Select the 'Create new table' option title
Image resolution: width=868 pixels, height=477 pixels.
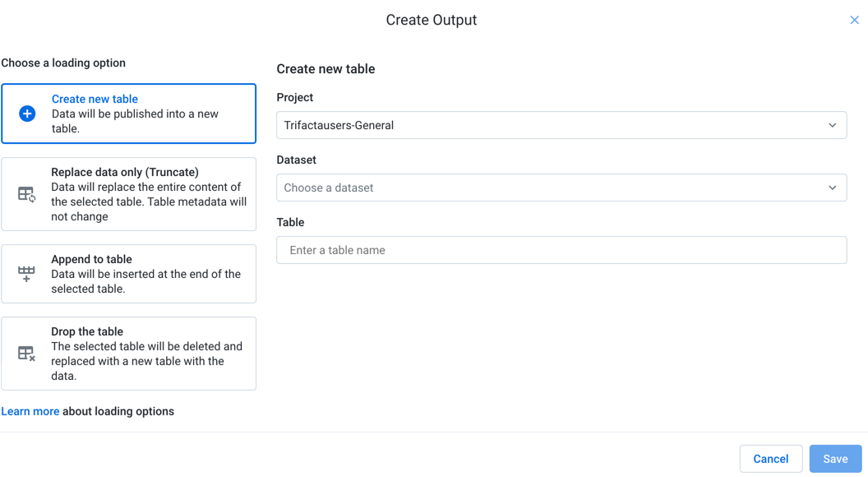coord(95,99)
